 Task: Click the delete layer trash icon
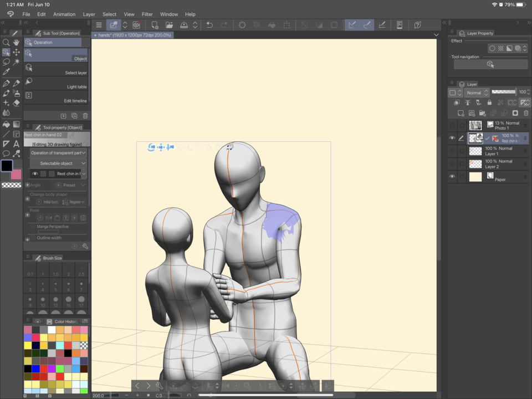click(x=526, y=113)
